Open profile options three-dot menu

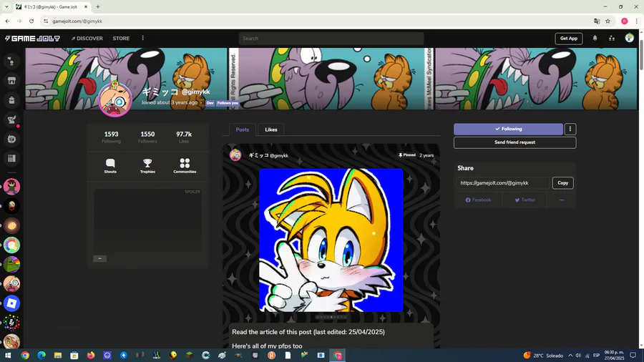(570, 129)
